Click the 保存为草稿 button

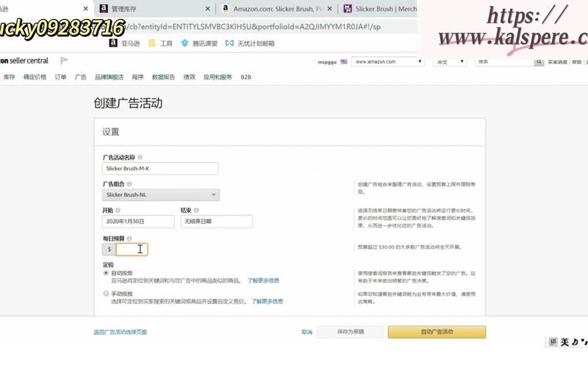(x=351, y=332)
